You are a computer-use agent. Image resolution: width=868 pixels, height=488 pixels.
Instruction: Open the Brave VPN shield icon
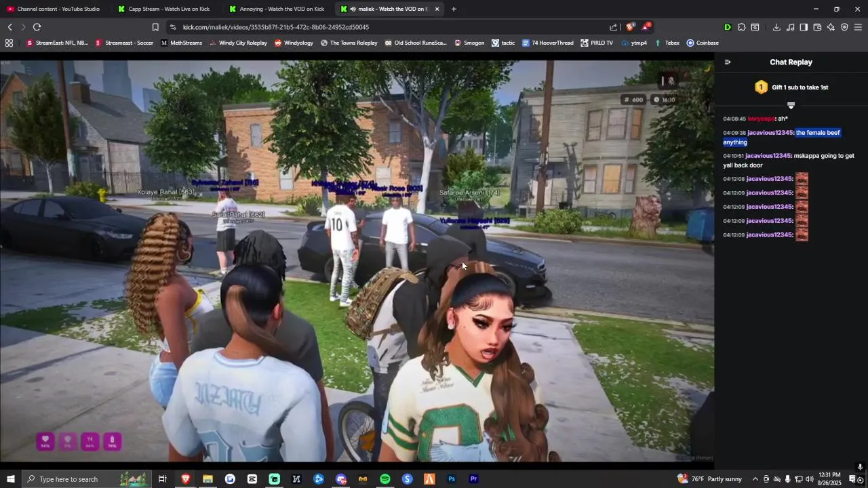pos(844,27)
